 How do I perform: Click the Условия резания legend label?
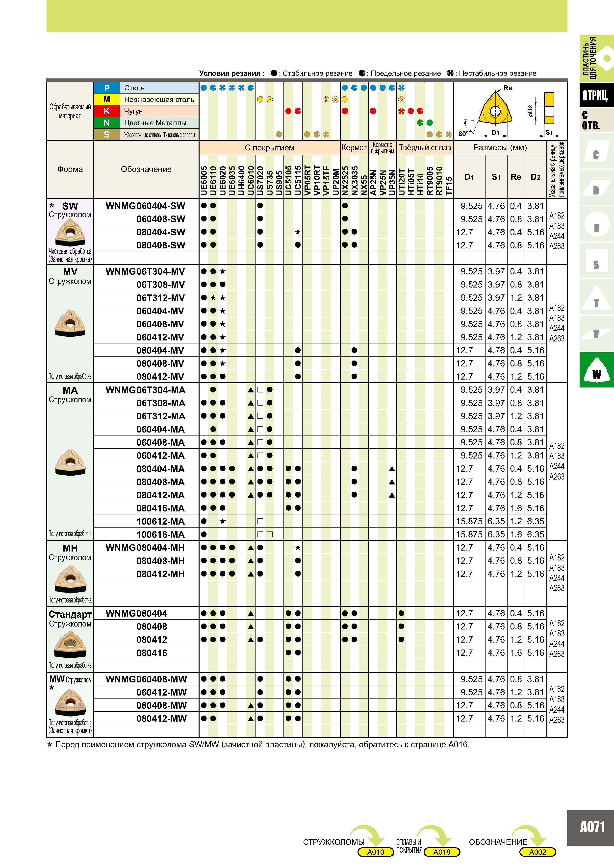[x=232, y=73]
